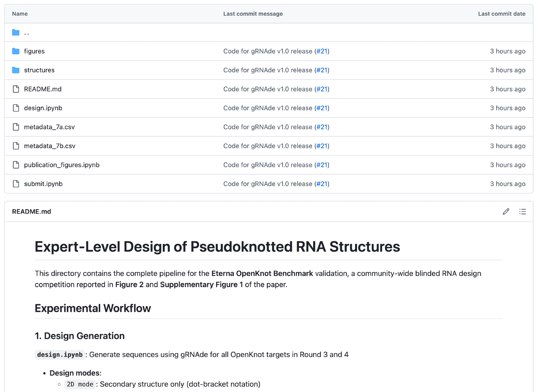The height and width of the screenshot is (392, 538).
Task: Click the structures folder icon
Action: tap(16, 70)
